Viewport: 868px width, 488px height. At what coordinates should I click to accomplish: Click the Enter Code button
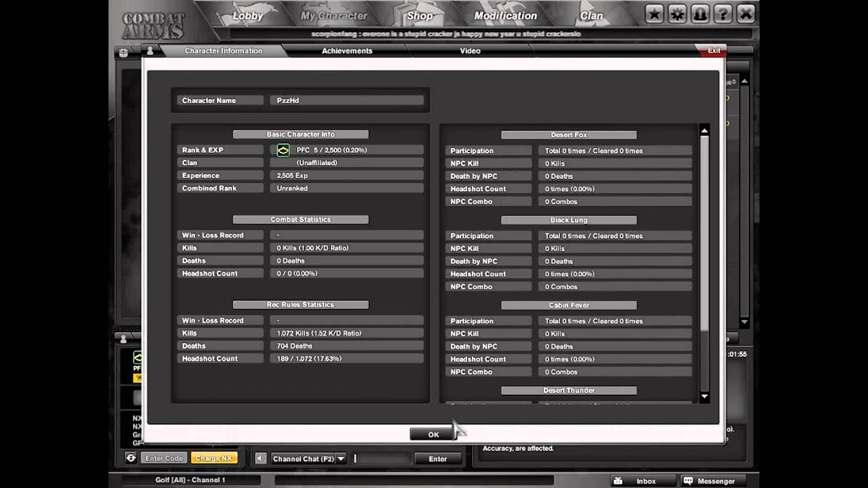(x=164, y=458)
